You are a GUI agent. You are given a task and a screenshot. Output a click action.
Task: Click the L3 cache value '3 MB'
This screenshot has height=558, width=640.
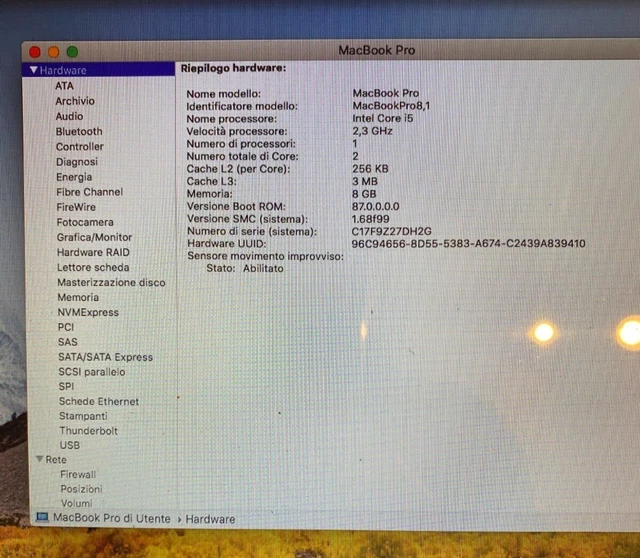[x=364, y=181]
